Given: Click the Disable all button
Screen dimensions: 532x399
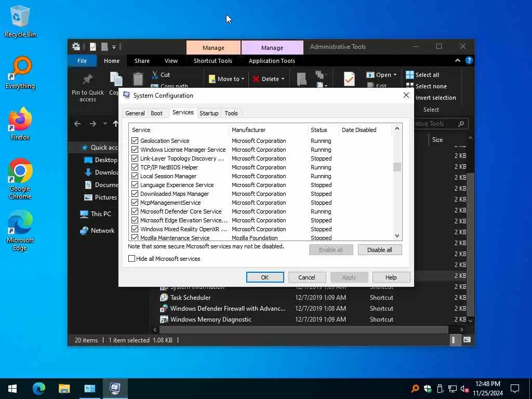Looking at the screenshot, I should pyautogui.click(x=380, y=250).
